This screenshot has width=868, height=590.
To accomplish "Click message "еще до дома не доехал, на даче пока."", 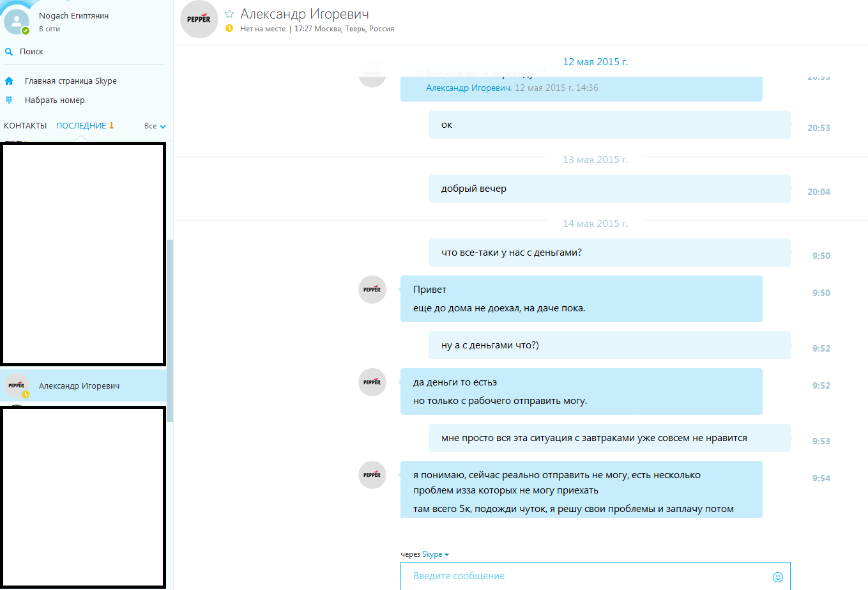I will [x=499, y=308].
